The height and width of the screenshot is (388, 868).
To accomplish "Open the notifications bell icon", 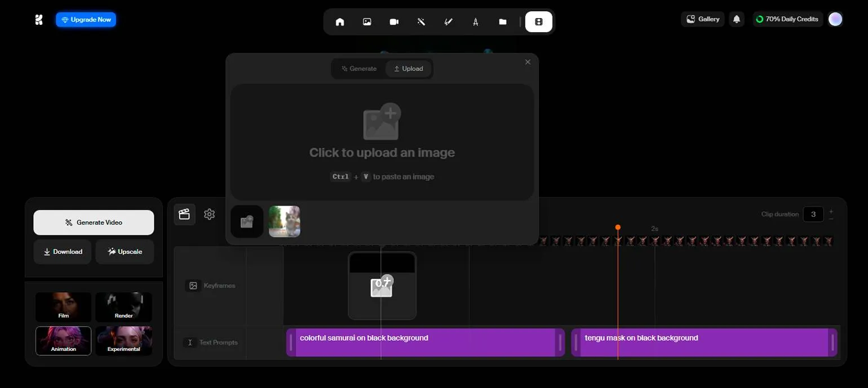I will point(736,19).
